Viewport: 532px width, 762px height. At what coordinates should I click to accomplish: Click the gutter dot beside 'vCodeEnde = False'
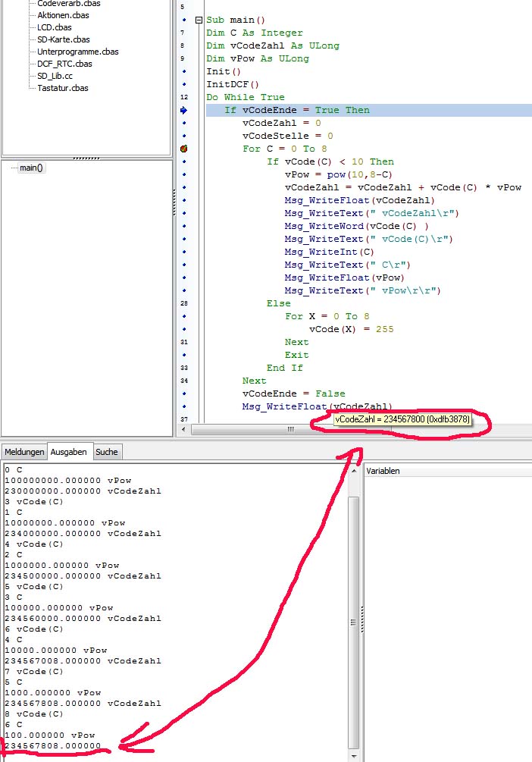point(183,394)
